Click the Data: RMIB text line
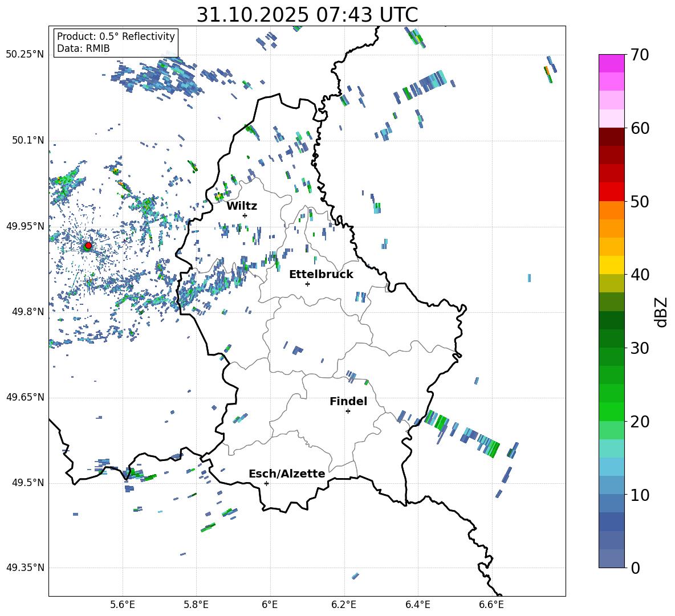The image size is (675, 616). coord(83,48)
